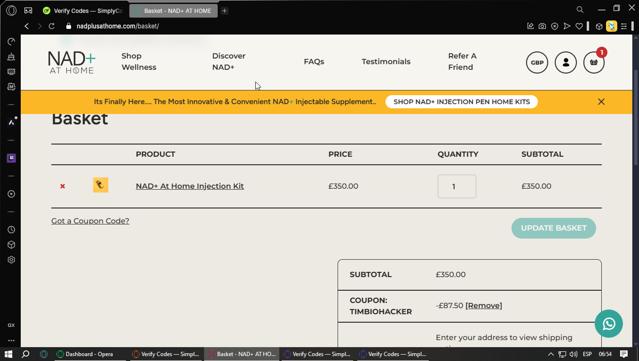
Task: Open the three-dot sidebar setup menu
Action: [x=11, y=340]
